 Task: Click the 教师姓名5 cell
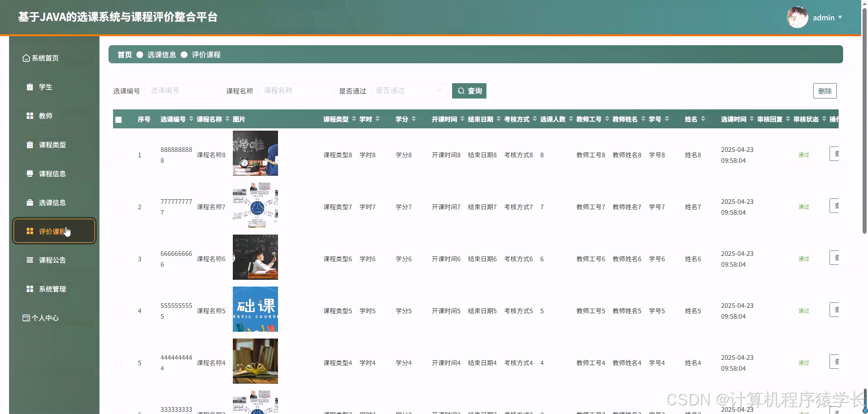(x=627, y=311)
